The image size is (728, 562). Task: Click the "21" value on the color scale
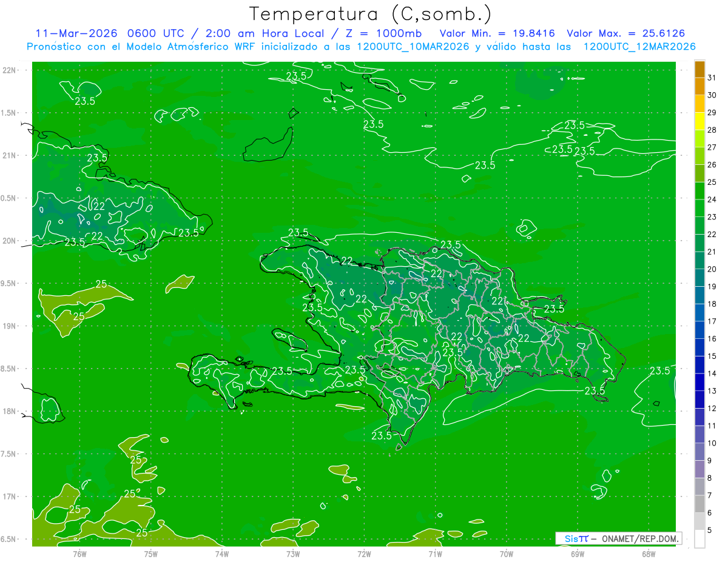click(x=712, y=252)
